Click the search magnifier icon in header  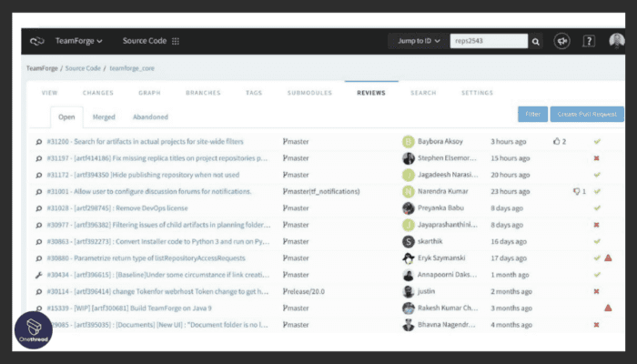536,41
